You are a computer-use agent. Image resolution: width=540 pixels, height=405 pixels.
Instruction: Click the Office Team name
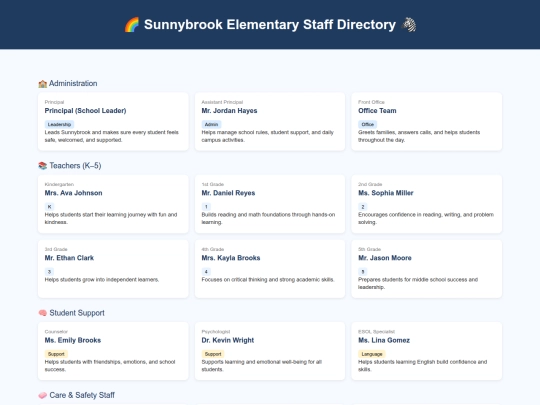point(377,111)
